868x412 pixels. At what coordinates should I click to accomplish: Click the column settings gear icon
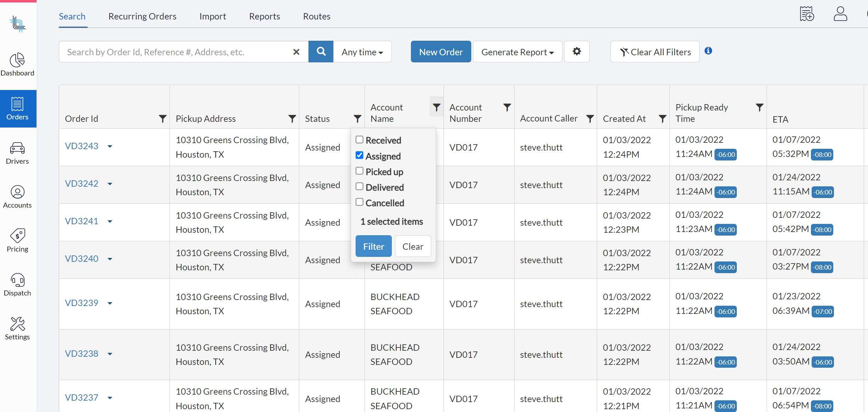click(x=577, y=51)
